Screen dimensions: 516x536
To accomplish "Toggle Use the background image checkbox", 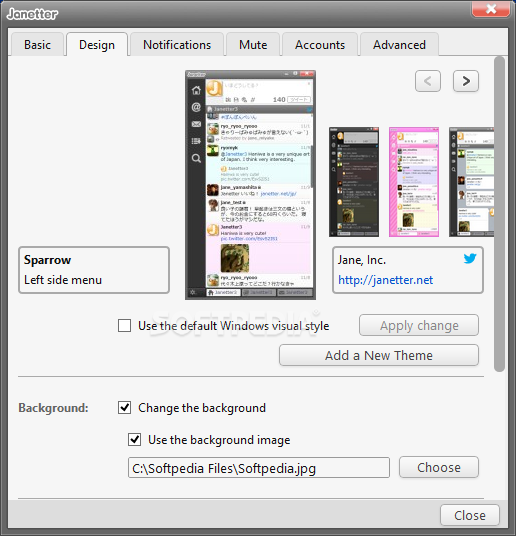I will point(134,439).
